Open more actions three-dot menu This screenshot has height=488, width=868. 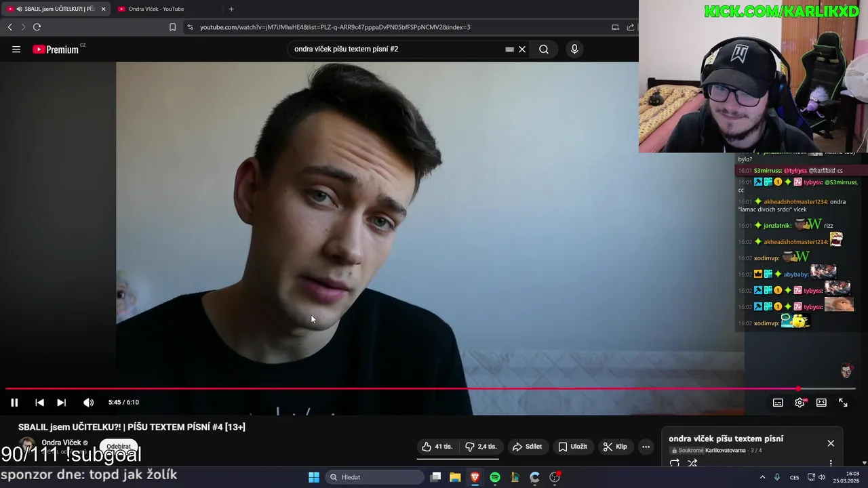click(646, 447)
